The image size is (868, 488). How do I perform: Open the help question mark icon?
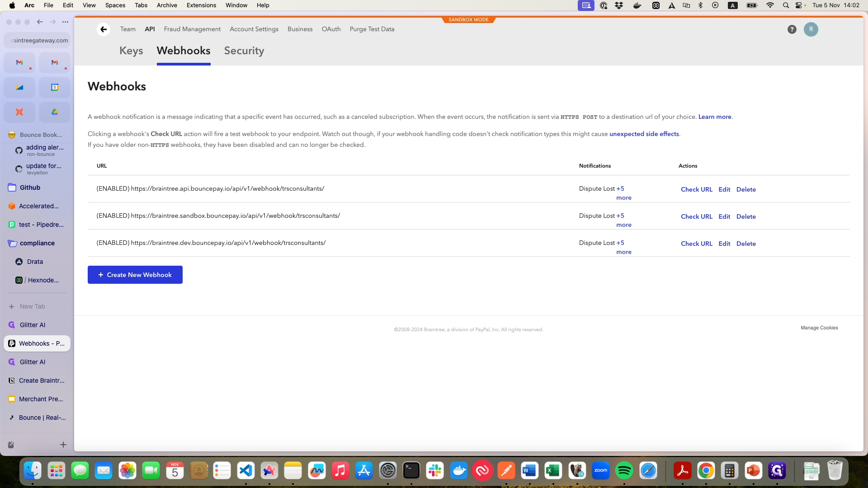click(792, 29)
